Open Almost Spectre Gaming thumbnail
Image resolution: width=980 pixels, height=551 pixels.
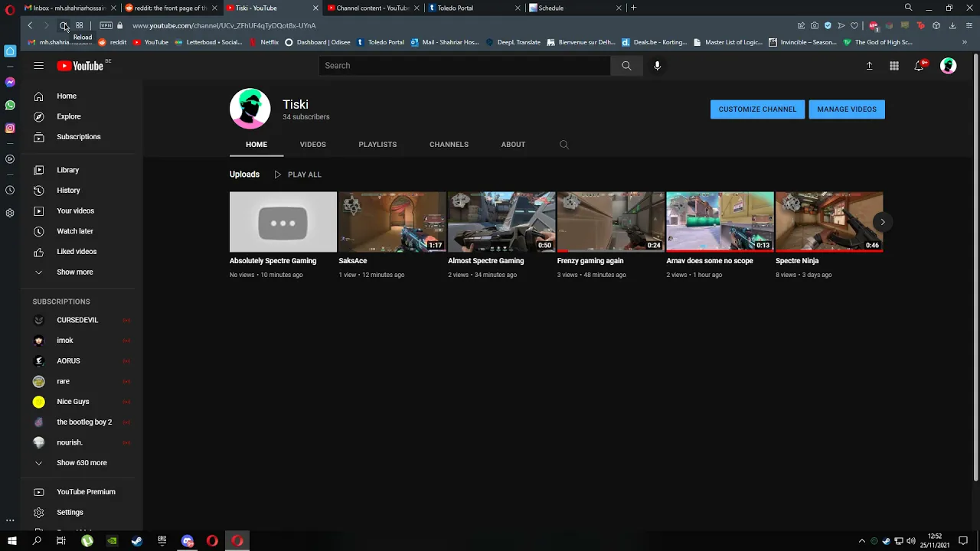pyautogui.click(x=501, y=222)
